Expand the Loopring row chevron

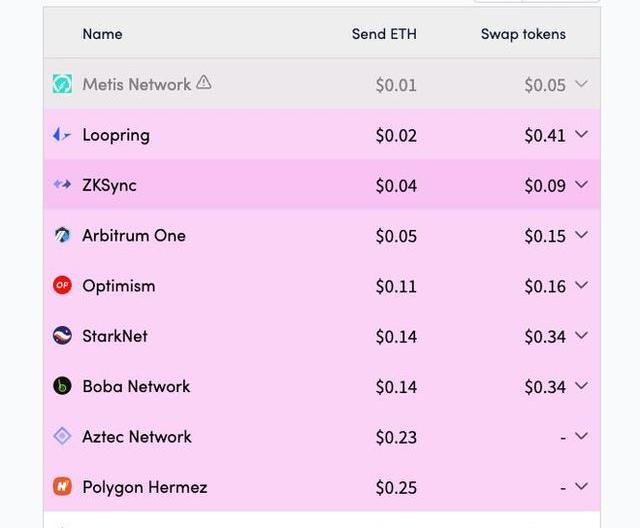(581, 134)
